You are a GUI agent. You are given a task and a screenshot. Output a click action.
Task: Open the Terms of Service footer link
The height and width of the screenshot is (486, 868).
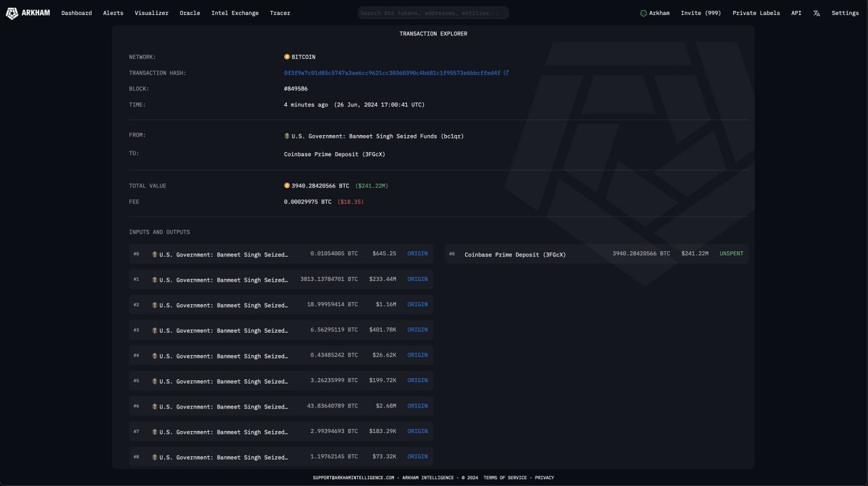(x=505, y=478)
